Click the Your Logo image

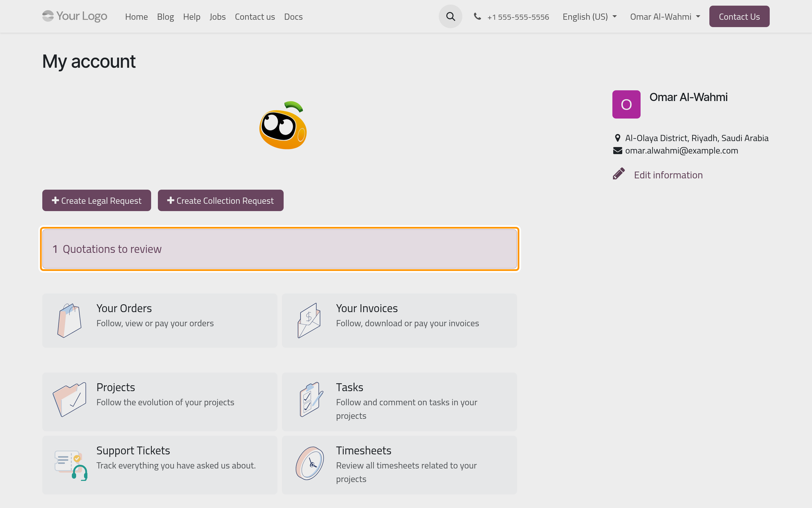coord(75,16)
